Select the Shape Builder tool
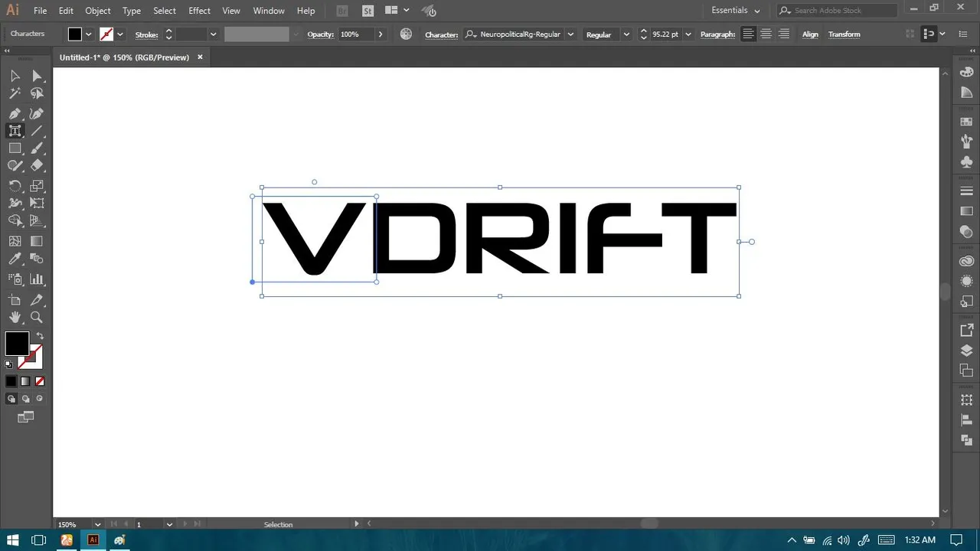This screenshot has height=551, width=980. [15, 221]
